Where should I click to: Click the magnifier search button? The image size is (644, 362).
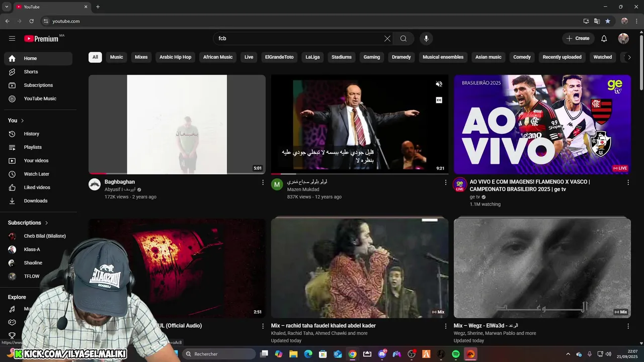click(404, 38)
